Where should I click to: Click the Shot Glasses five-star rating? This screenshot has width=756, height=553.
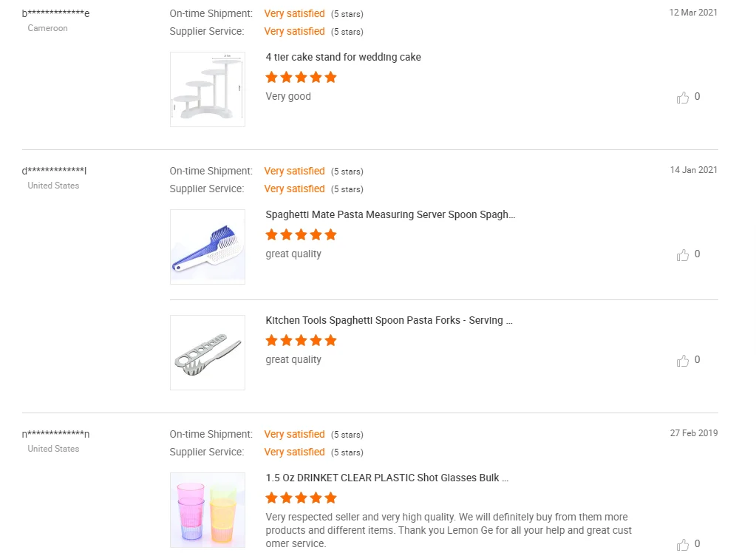[x=301, y=498]
